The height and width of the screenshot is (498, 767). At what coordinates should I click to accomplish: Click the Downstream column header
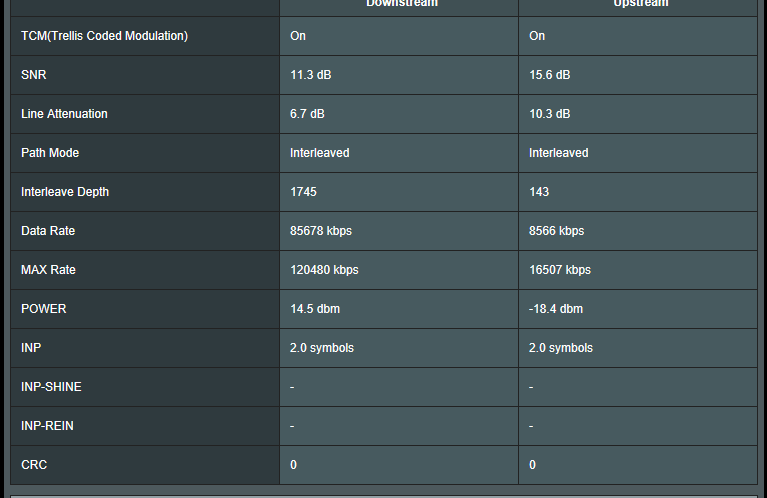(401, 4)
